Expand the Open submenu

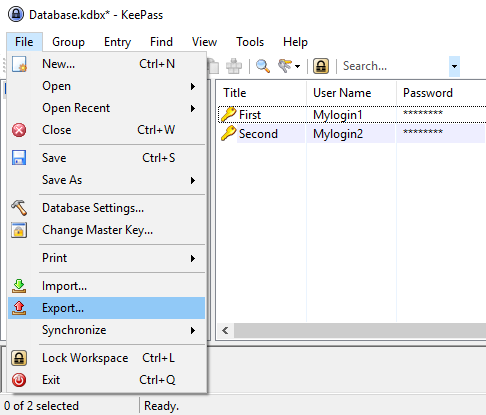pos(193,86)
